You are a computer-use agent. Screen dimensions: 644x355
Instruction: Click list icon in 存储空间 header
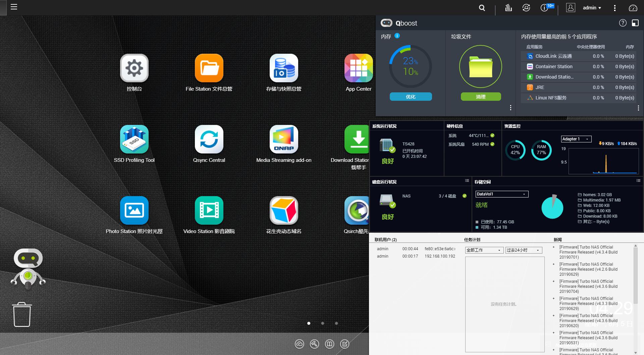(638, 181)
